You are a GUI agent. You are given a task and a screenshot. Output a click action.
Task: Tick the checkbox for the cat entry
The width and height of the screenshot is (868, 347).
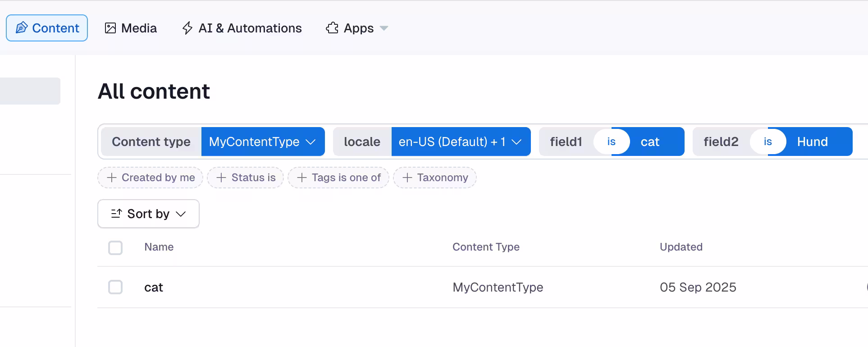tap(115, 287)
